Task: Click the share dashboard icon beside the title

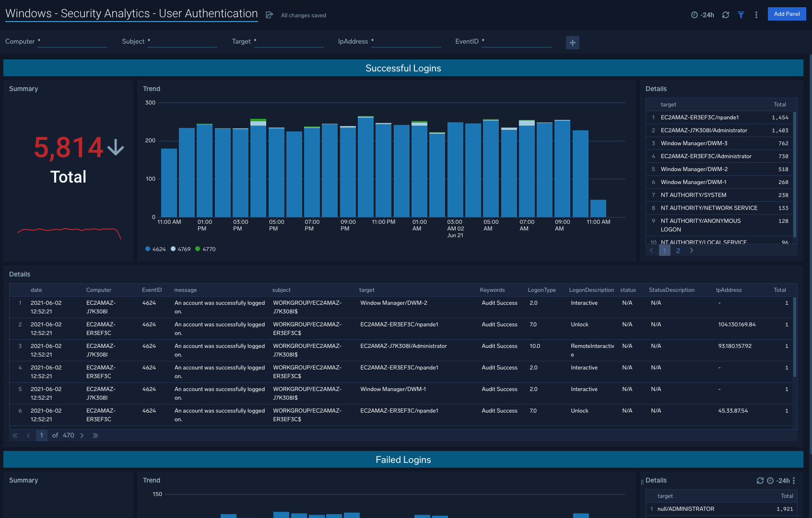Action: coord(269,15)
